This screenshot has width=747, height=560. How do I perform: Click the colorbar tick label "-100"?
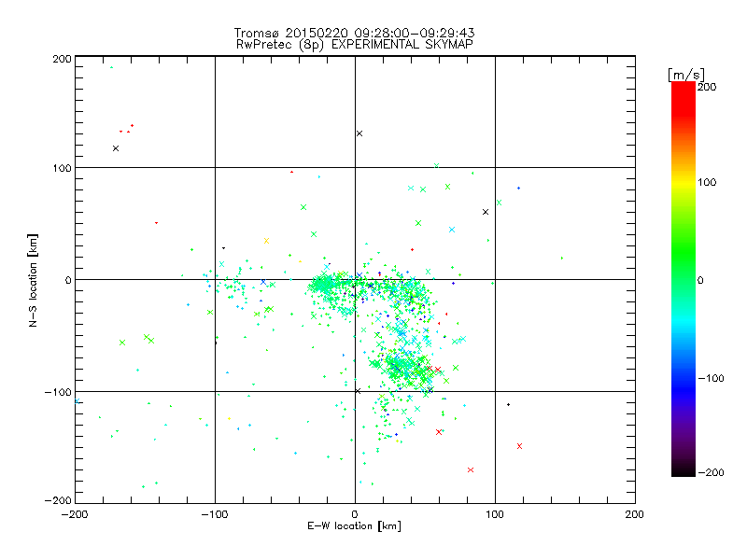pos(711,378)
